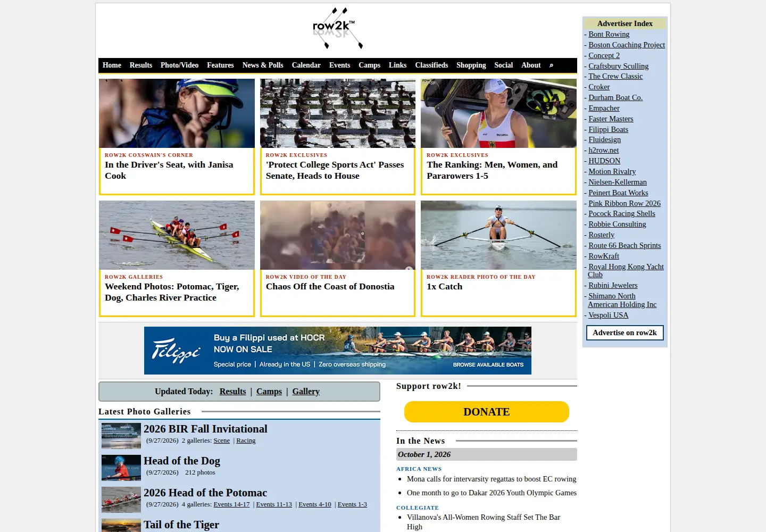Open Royal Hong Kong Yacht Club link

coord(626,271)
